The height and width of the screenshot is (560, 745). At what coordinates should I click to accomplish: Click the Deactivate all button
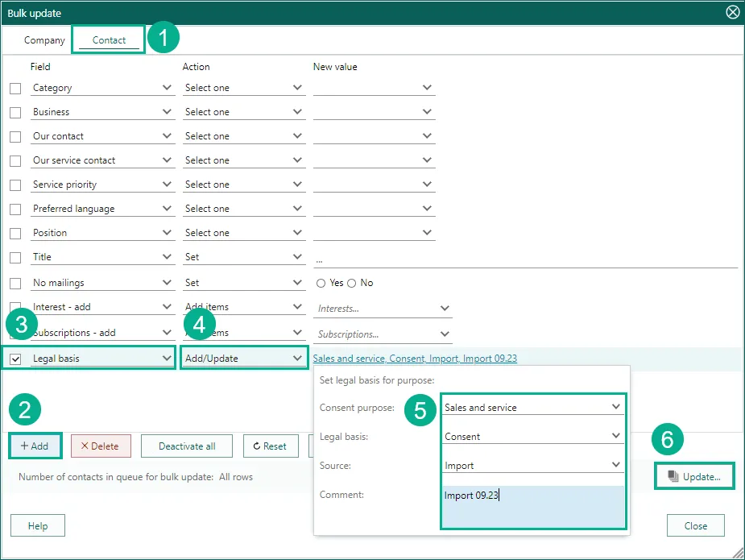pyautogui.click(x=187, y=446)
